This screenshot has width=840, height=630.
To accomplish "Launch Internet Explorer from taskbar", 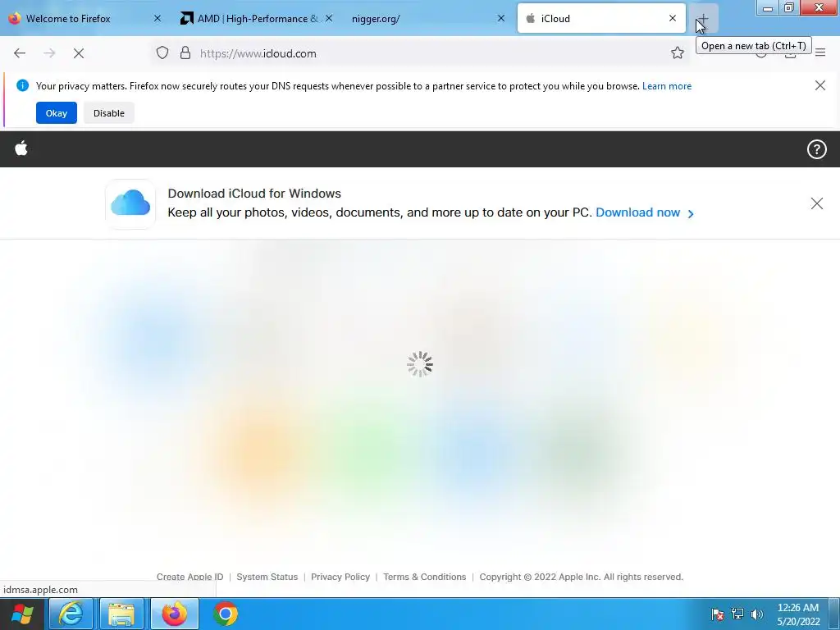I will [x=71, y=614].
